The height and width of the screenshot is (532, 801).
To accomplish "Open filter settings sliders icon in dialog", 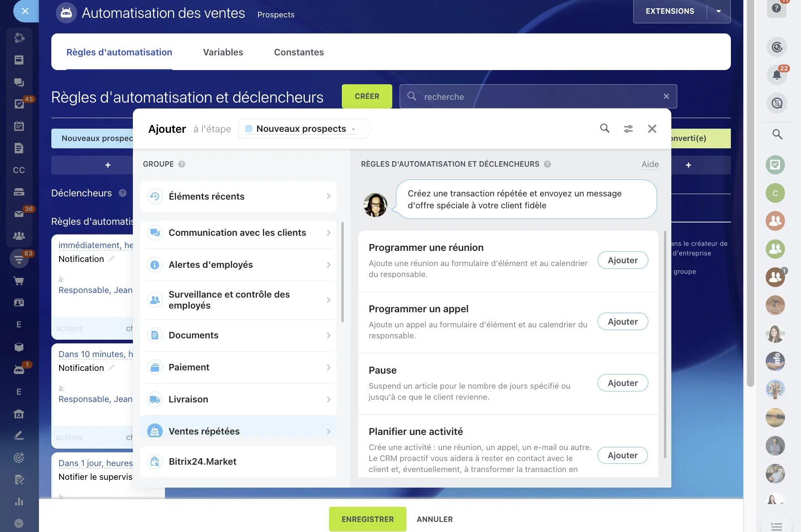I will 628,129.
